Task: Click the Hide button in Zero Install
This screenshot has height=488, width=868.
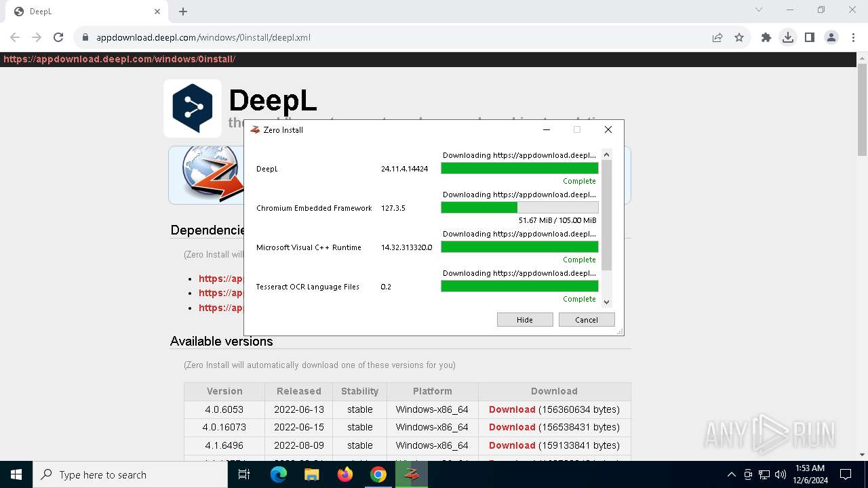Action: (x=525, y=320)
